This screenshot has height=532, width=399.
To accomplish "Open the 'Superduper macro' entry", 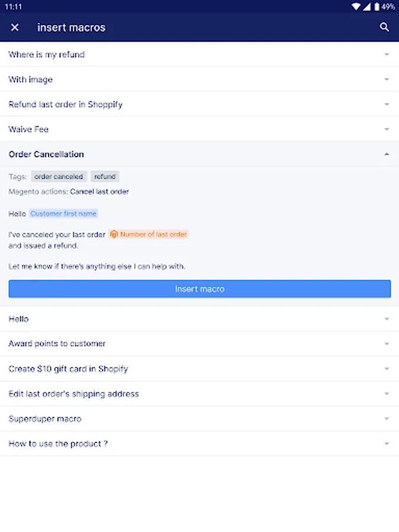I will coord(199,419).
